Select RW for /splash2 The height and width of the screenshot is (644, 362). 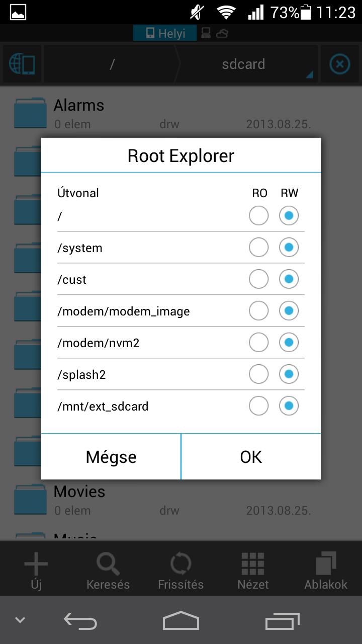click(289, 374)
